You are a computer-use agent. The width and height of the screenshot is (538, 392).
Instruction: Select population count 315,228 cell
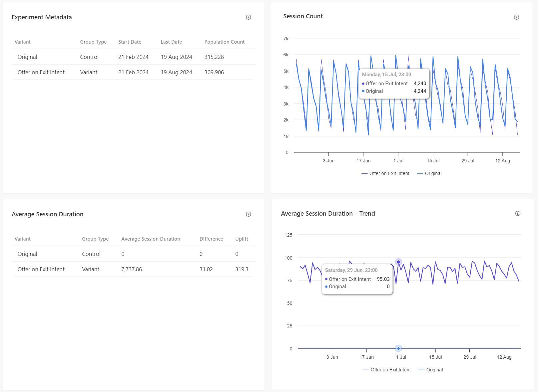(214, 57)
